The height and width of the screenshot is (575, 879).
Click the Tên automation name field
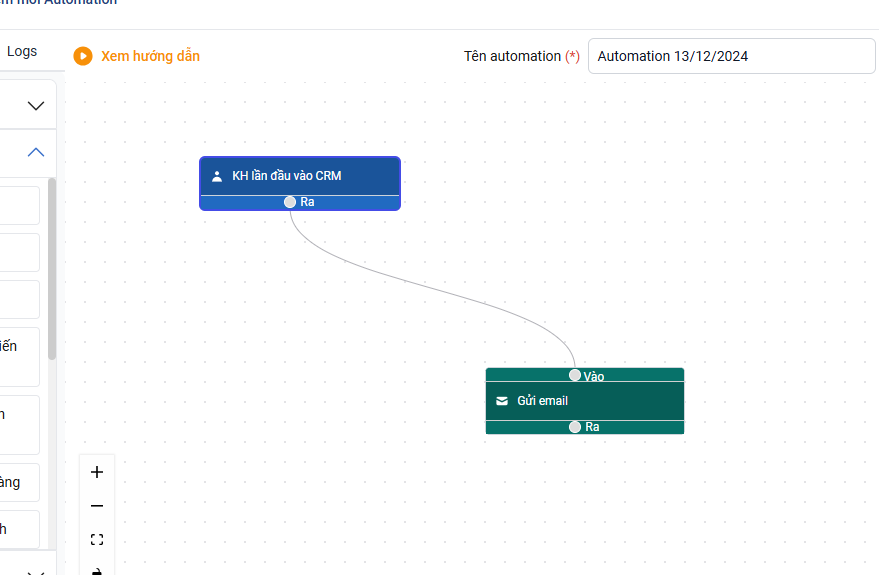click(731, 56)
